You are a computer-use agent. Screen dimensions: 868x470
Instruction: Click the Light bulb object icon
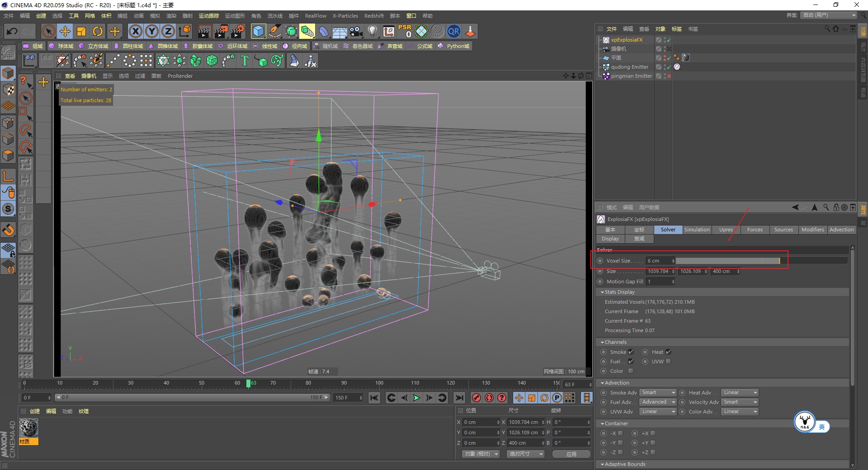372,31
